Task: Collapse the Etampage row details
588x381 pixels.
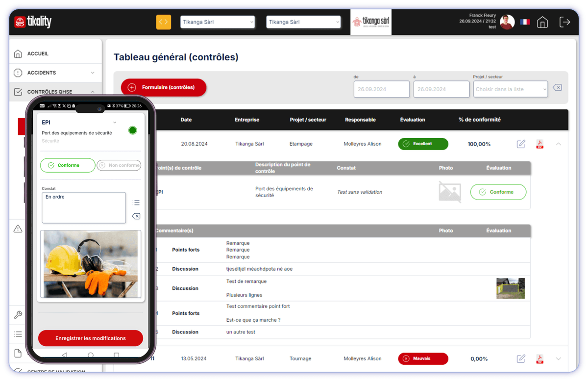Action: click(558, 144)
